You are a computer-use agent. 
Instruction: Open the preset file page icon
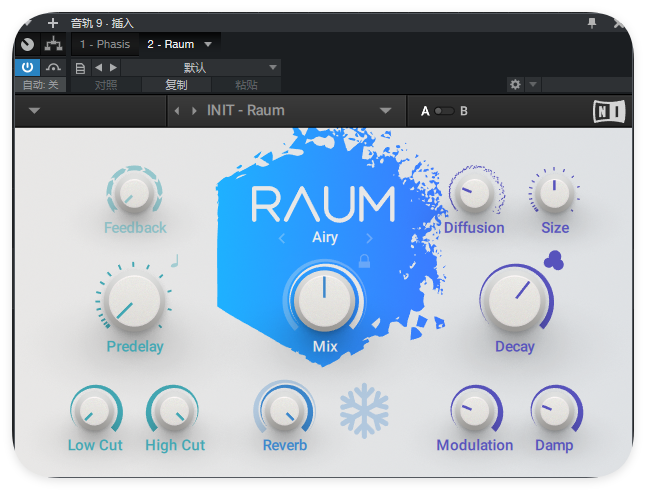[x=80, y=68]
